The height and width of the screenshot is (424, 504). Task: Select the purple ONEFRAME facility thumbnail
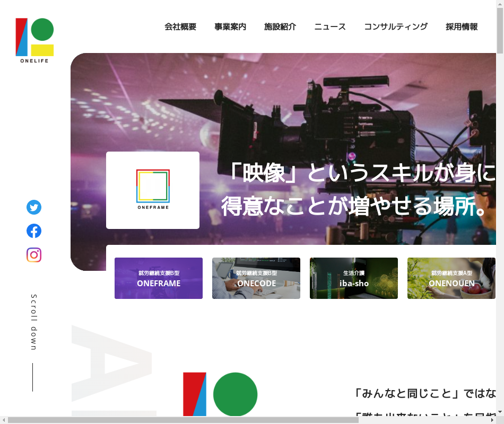click(x=159, y=278)
